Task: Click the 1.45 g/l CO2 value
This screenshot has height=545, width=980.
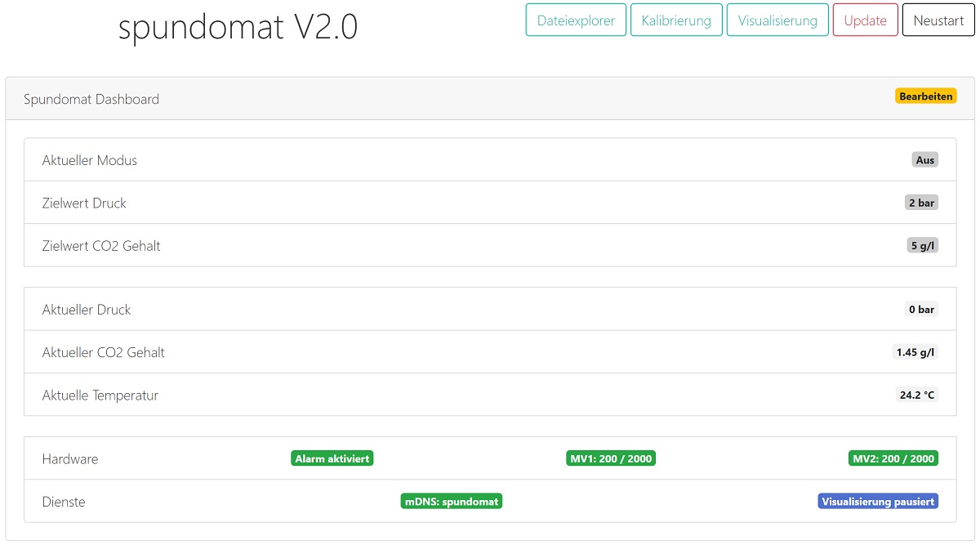Action: pyautogui.click(x=915, y=352)
